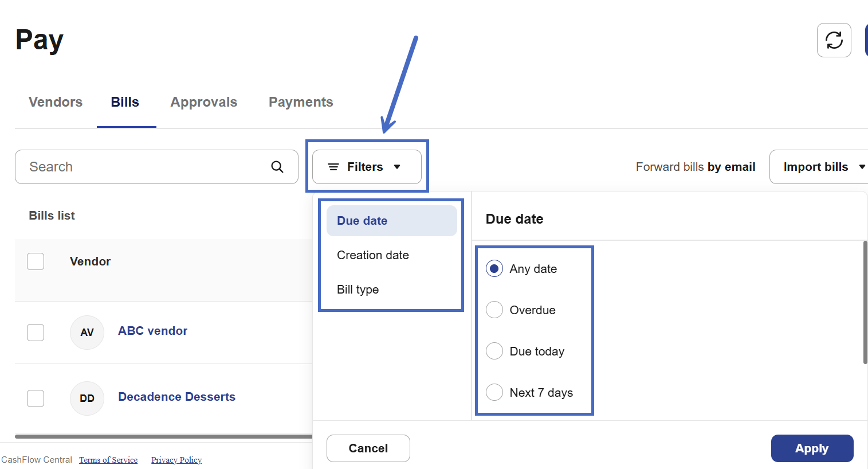Image resolution: width=868 pixels, height=469 pixels.
Task: Select the Due today radio option
Action: pyautogui.click(x=494, y=351)
